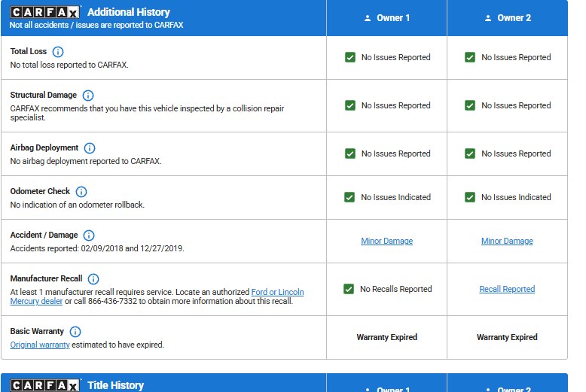Viewport: 586px width, 392px height.
Task: Click the Accident / Damage info icon
Action: coord(89,236)
